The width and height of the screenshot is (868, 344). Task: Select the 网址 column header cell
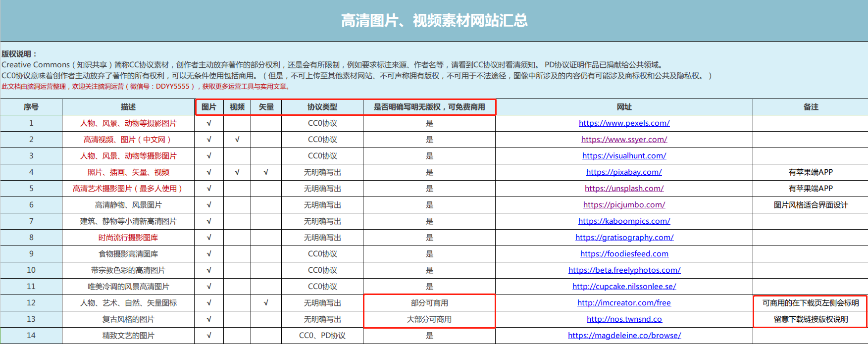pos(624,107)
